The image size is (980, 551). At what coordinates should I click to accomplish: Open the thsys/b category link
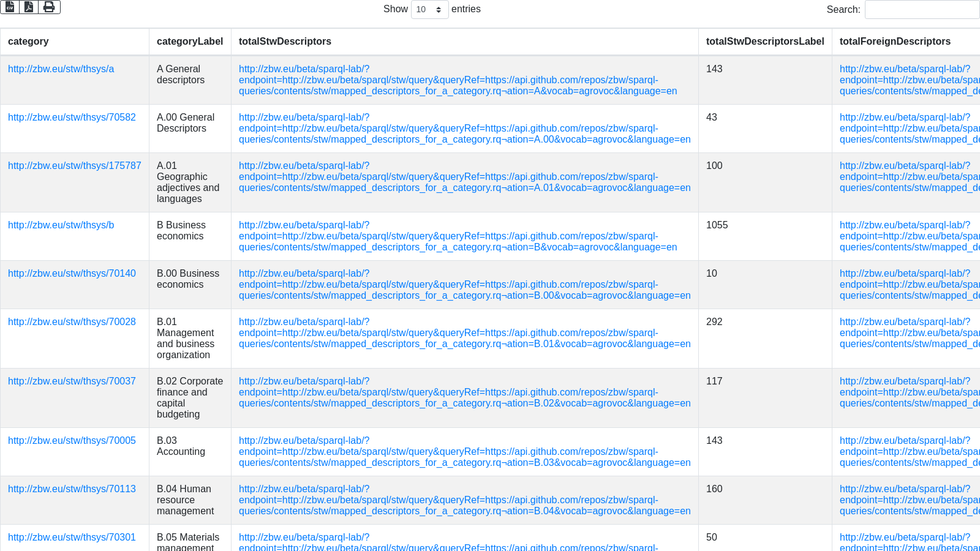tap(61, 225)
